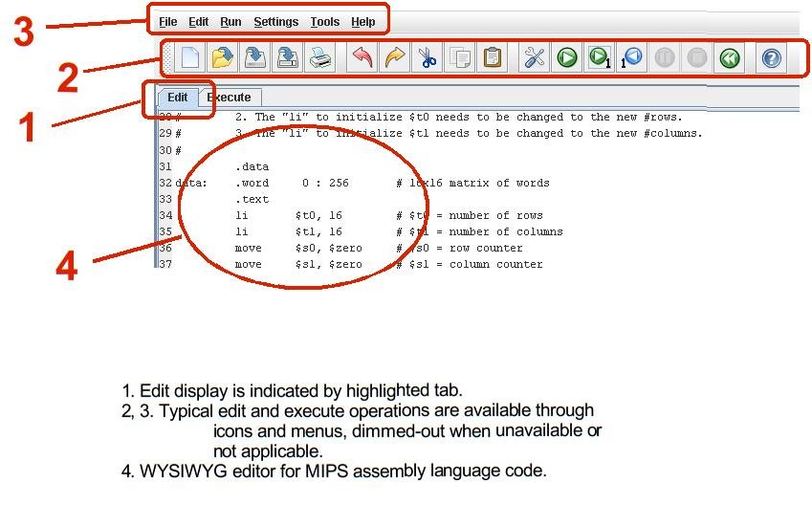Image resolution: width=812 pixels, height=526 pixels.
Task: Select the Edit tab
Action: (178, 98)
